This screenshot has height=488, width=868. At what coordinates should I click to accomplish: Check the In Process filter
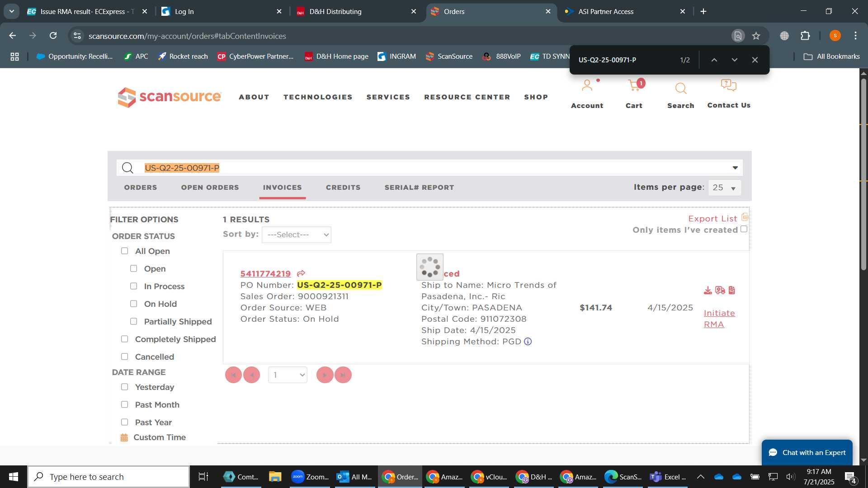134,286
